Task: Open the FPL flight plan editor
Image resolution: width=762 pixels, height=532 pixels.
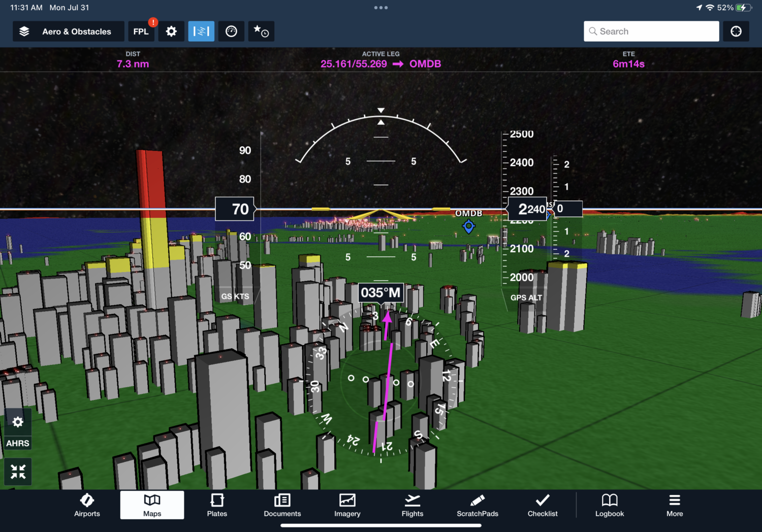Action: click(141, 31)
